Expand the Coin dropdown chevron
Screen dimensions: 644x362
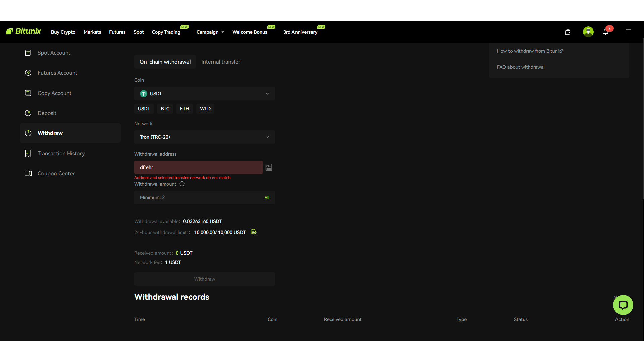[267, 94]
